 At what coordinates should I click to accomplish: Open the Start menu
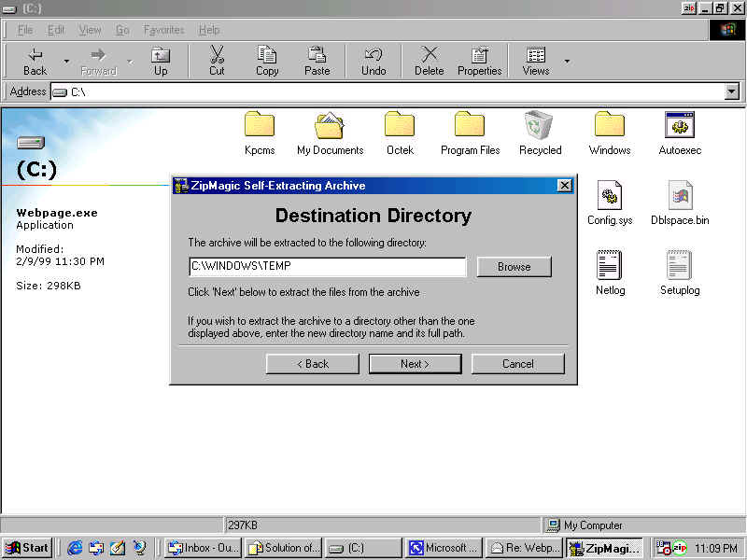click(27, 548)
